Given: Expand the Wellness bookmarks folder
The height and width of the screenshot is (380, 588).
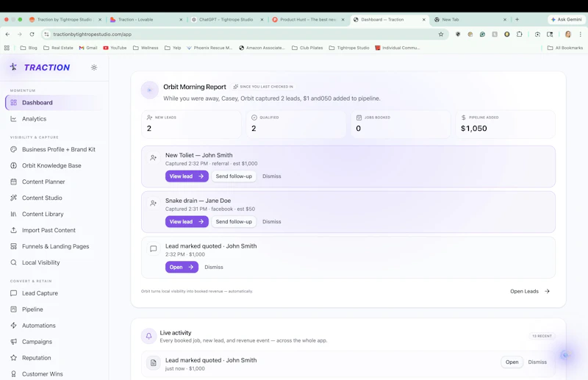Looking at the screenshot, I should [x=146, y=48].
